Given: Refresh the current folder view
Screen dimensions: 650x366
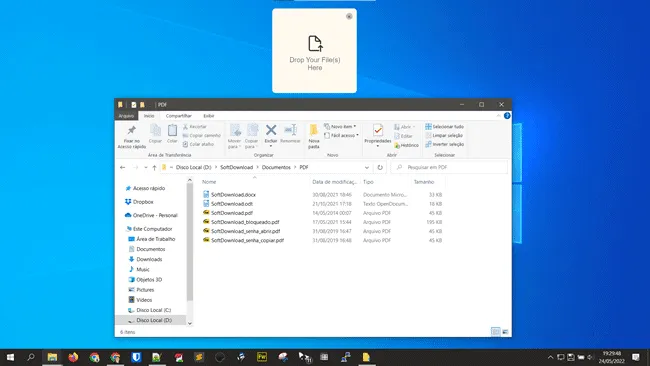Looking at the screenshot, I should point(380,167).
